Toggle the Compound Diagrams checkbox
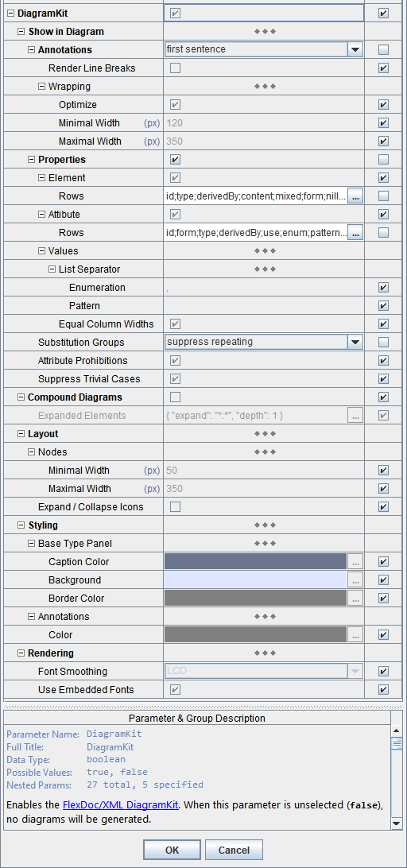407x868 pixels. (x=175, y=397)
